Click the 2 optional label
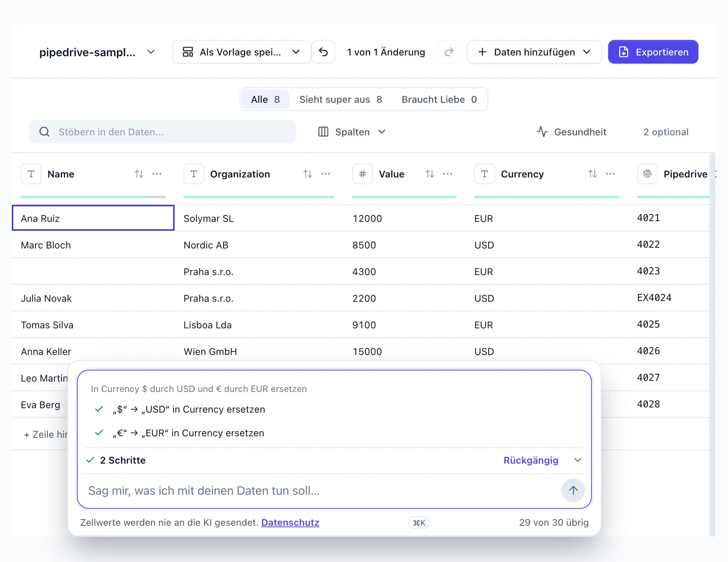The image size is (728, 562). coord(666,132)
